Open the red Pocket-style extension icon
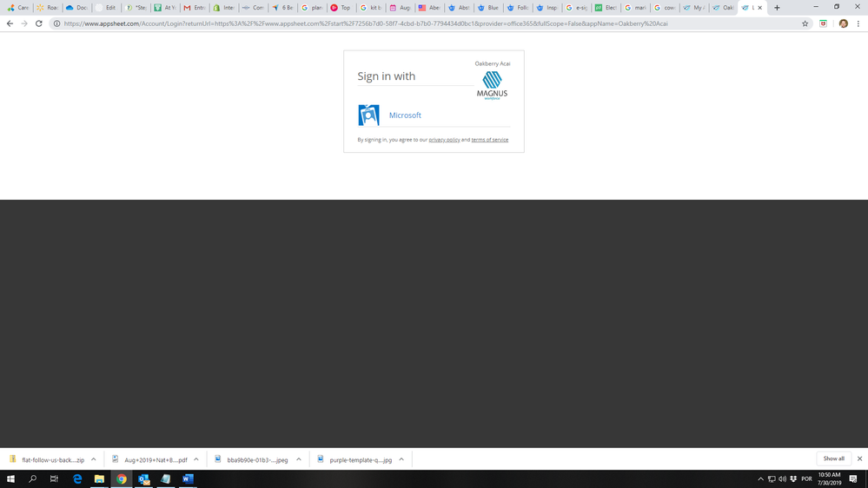 click(x=823, y=23)
